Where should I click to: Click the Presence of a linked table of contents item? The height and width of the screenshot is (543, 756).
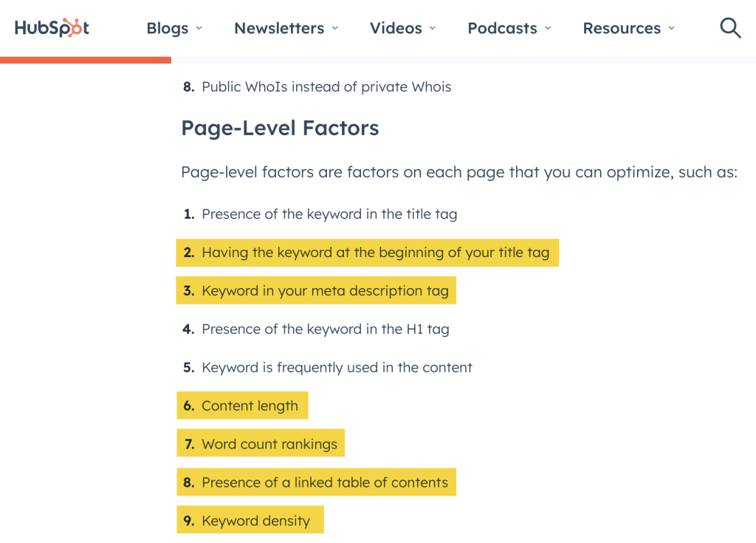coord(316,482)
